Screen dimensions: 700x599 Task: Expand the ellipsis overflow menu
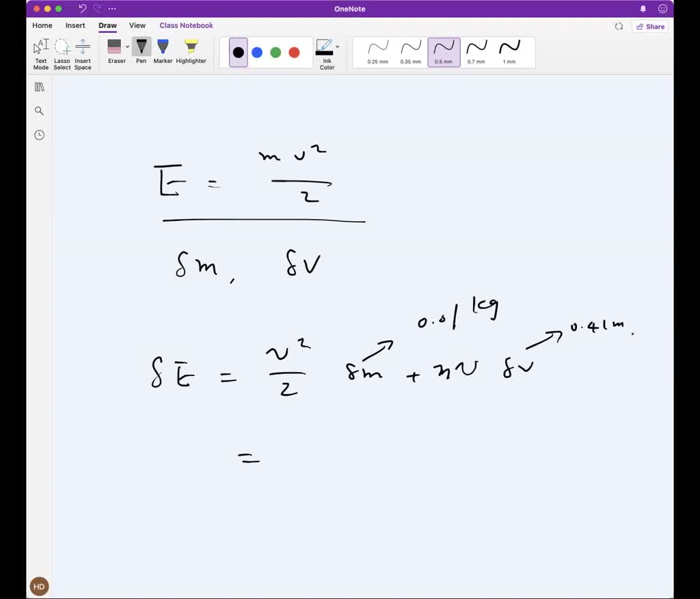[111, 9]
